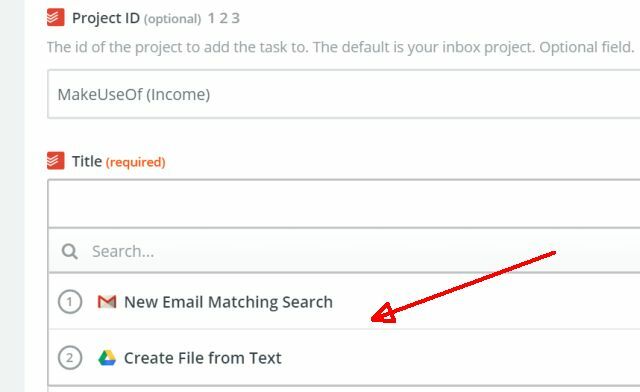Click the Gmail envelope icon

point(107,302)
